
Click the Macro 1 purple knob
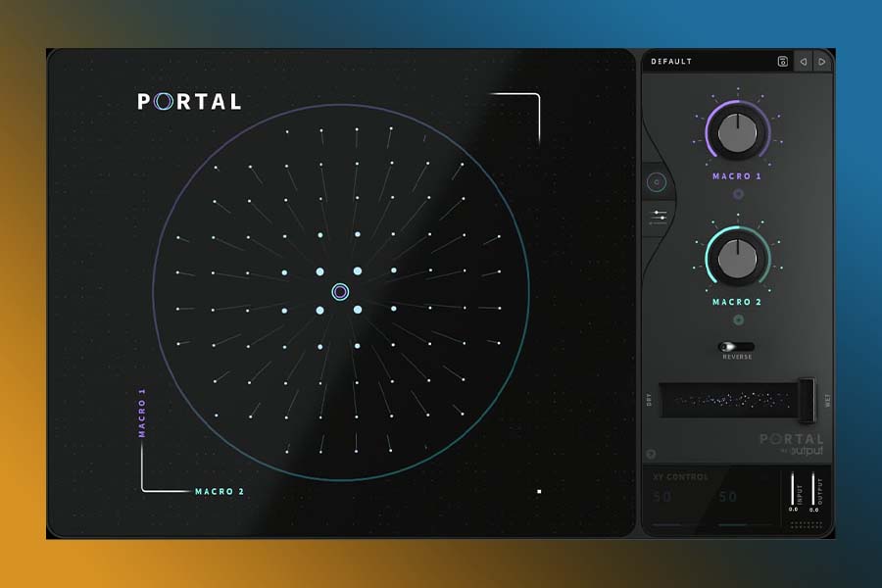pyautogui.click(x=737, y=133)
